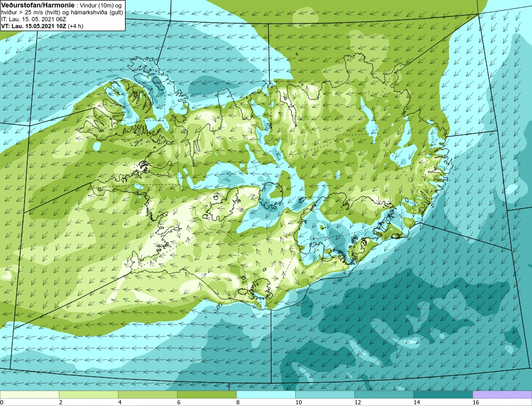Click the 14–16 m/s dark teal legend swatch
Viewport: 532px width, 406px height.
click(x=443, y=395)
